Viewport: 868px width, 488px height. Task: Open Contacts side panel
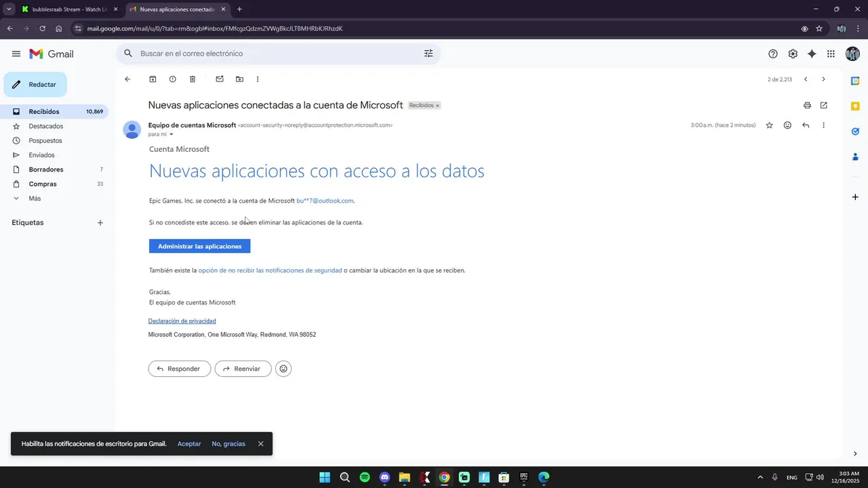click(855, 157)
